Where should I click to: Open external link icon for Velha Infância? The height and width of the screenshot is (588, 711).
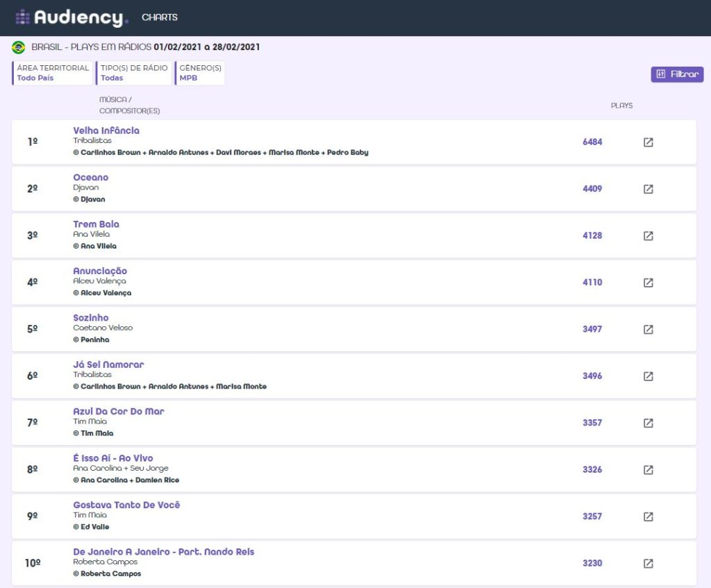click(648, 142)
